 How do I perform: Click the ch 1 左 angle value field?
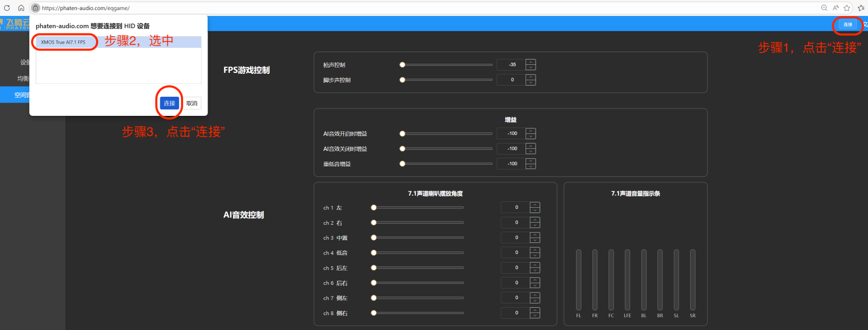pos(515,207)
